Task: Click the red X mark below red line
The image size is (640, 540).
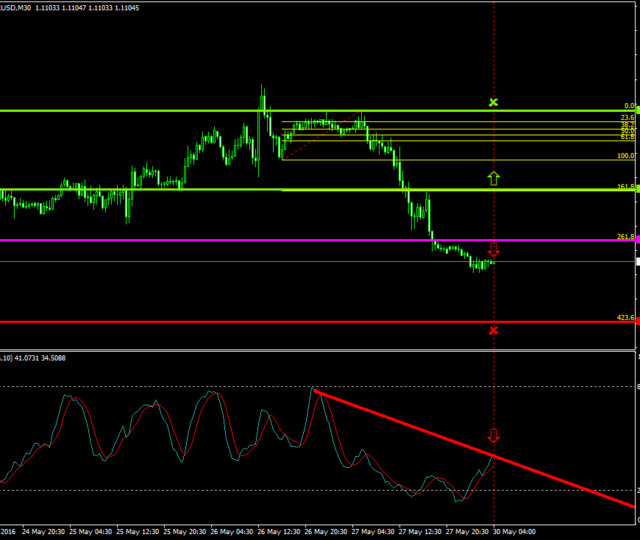Action: 493,330
